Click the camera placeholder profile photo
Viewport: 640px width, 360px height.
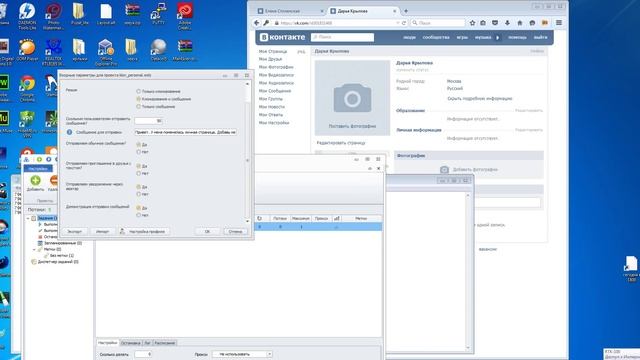[352, 98]
